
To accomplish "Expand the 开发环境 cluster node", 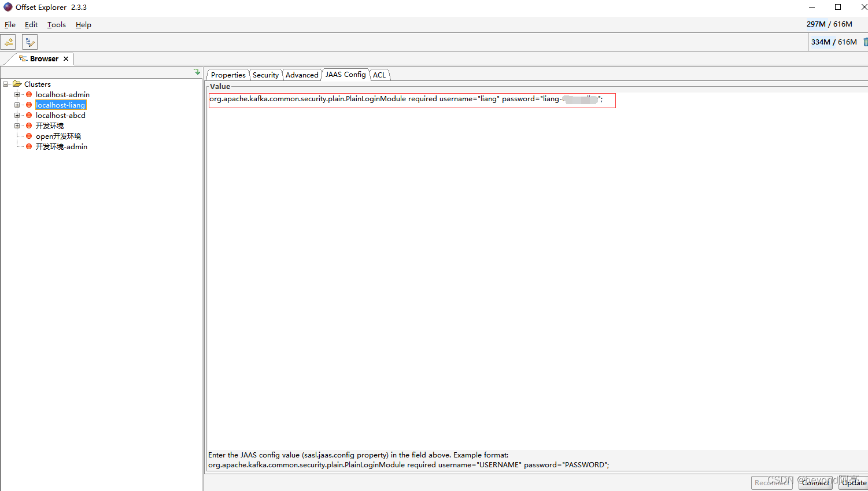I will (17, 125).
